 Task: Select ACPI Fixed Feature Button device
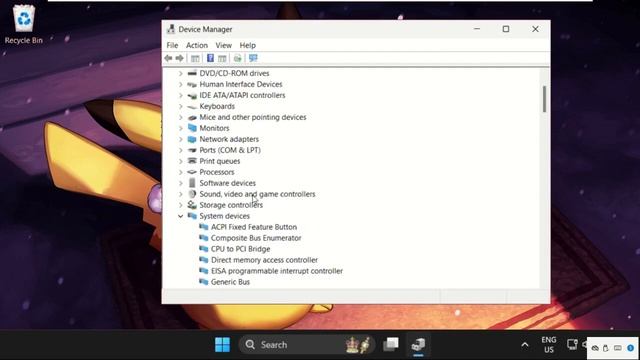click(x=254, y=227)
